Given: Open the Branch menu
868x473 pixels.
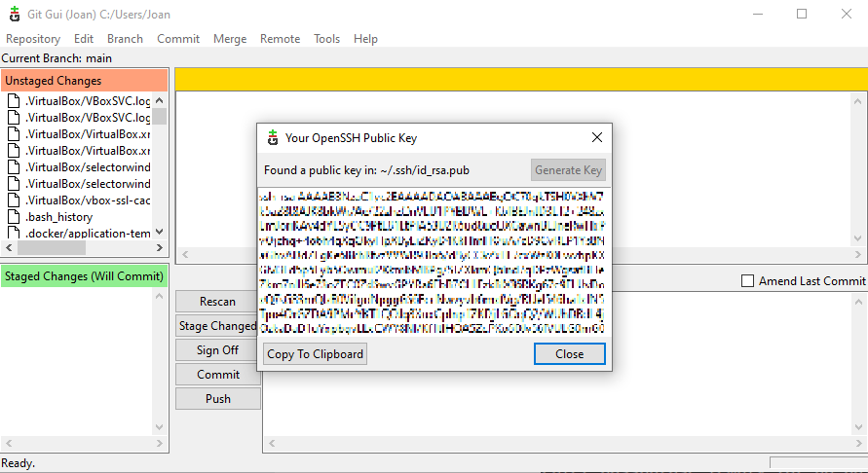Looking at the screenshot, I should pyautogui.click(x=125, y=39).
